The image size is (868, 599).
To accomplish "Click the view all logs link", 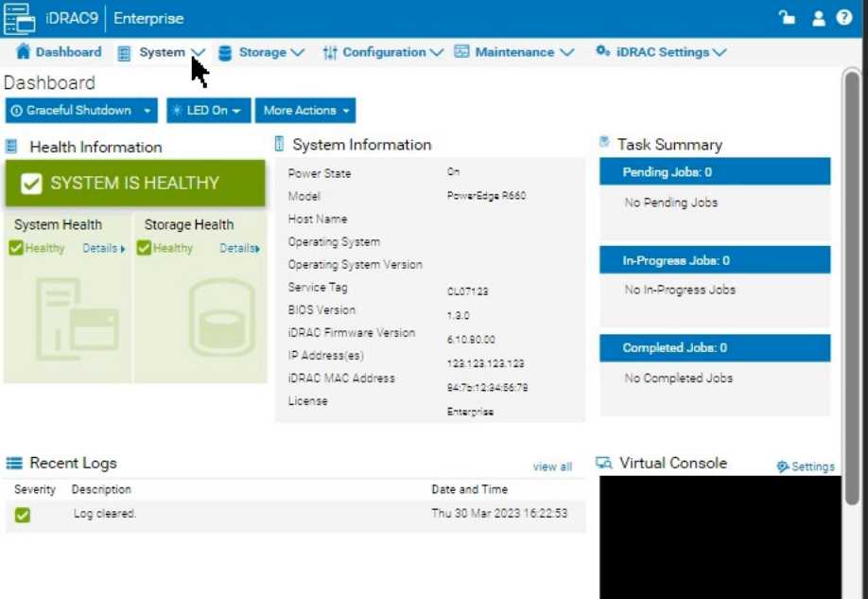I will [x=552, y=467].
